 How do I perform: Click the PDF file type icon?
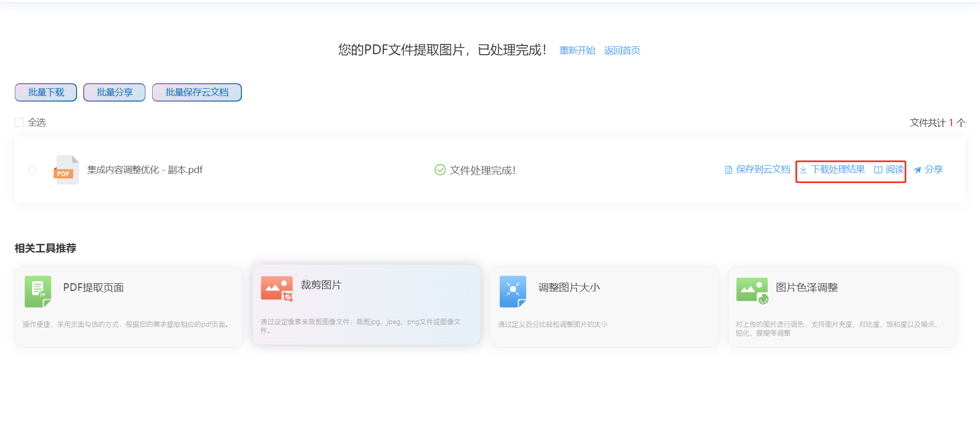click(66, 170)
